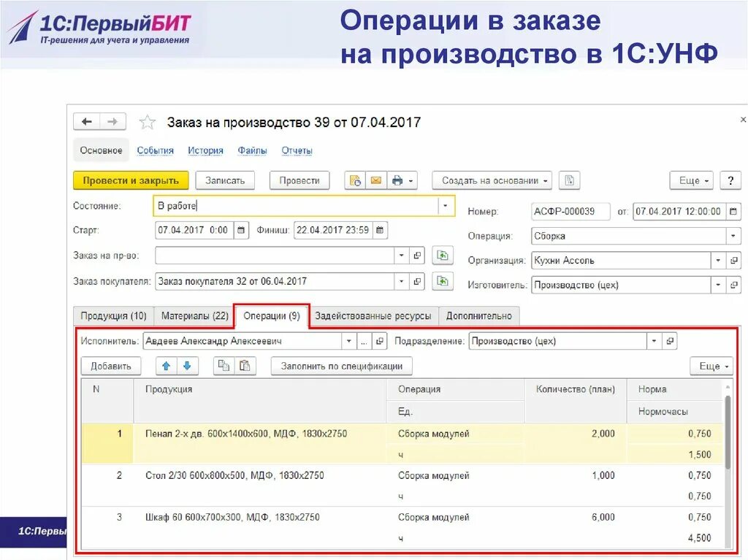
Task: Open the calendar for the document date 07.04.2017 12:00:00
Action: [x=733, y=211]
